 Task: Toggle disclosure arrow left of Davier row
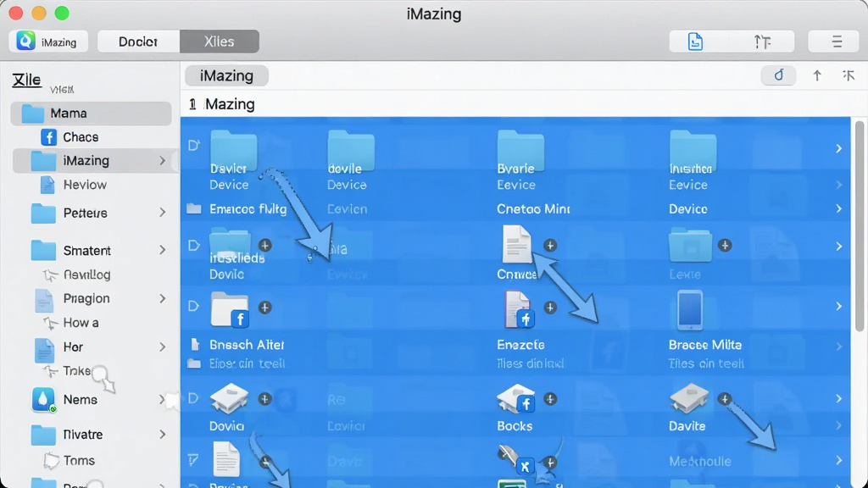click(x=194, y=146)
